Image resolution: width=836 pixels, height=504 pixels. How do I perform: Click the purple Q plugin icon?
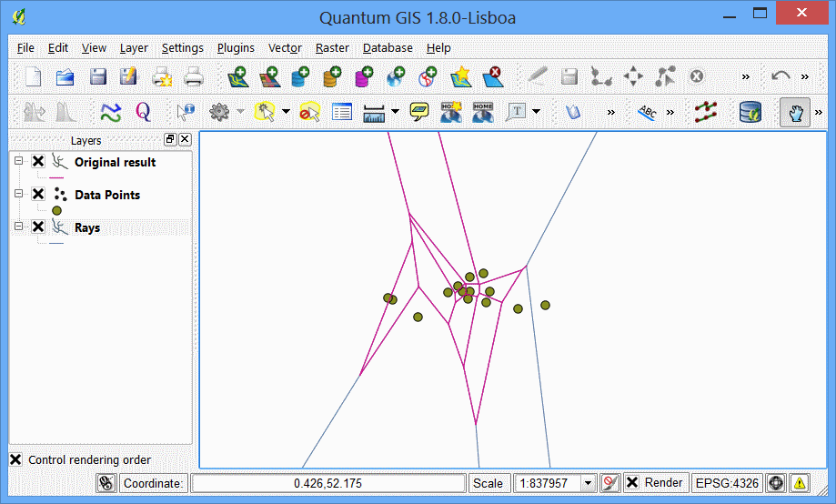tap(143, 112)
